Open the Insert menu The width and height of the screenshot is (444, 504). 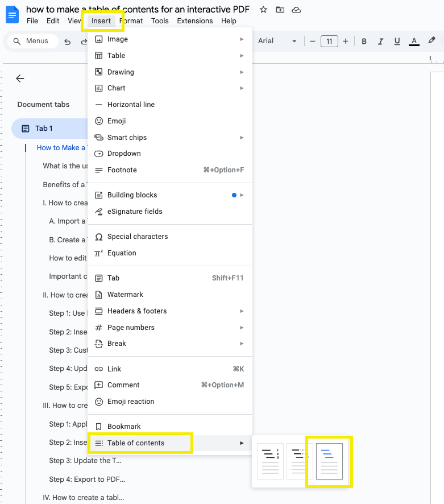pyautogui.click(x=101, y=21)
